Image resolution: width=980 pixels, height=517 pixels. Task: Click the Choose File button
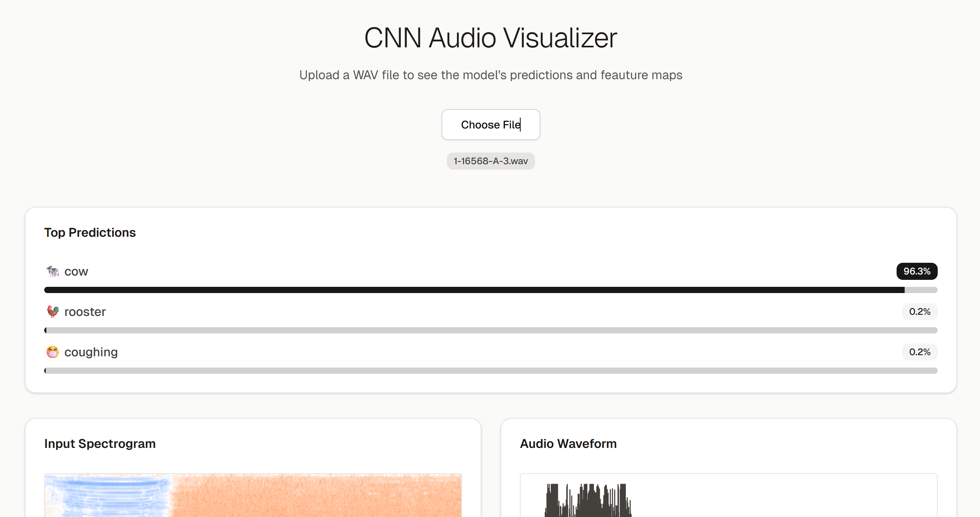click(490, 125)
